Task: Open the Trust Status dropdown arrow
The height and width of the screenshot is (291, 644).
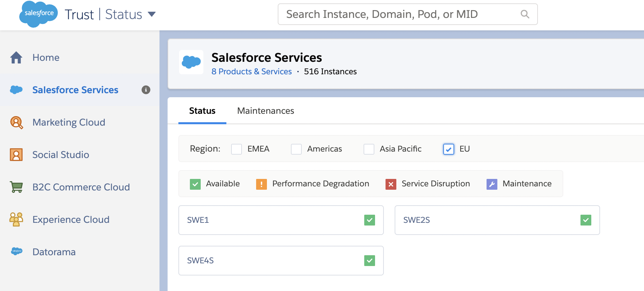Action: (x=152, y=14)
